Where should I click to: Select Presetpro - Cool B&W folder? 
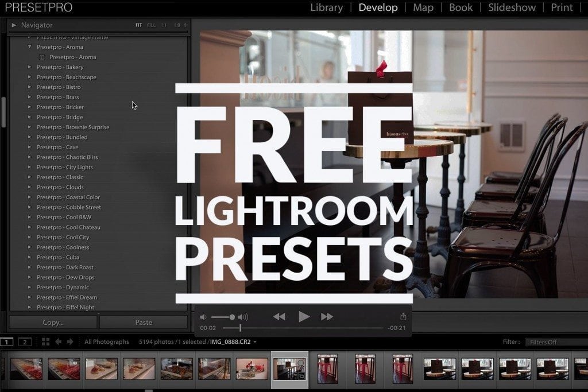pos(64,217)
